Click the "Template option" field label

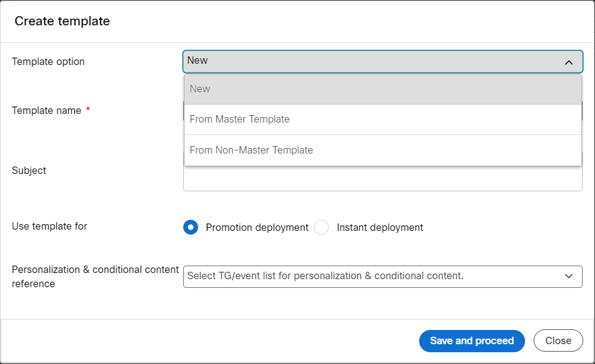point(48,61)
